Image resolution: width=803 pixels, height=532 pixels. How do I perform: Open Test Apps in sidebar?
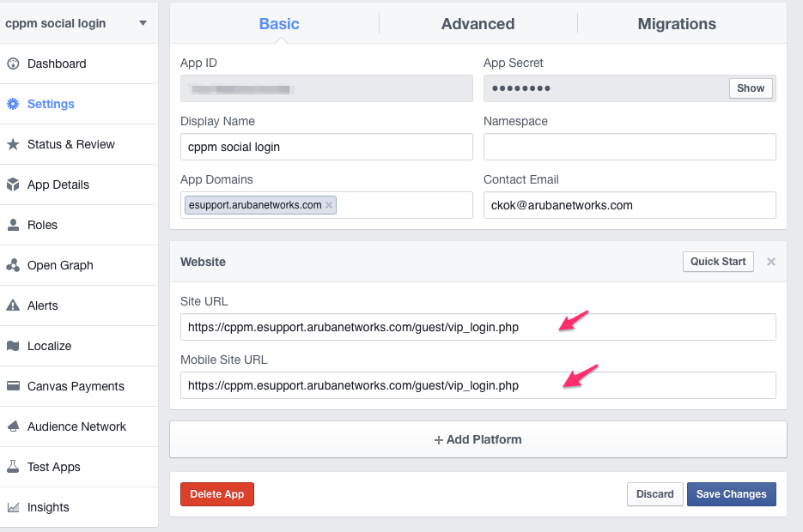click(x=79, y=467)
